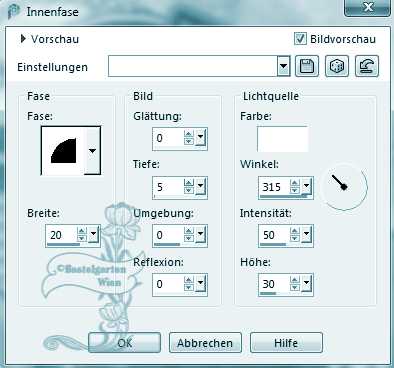This screenshot has width=394, height=368.
Task: Click the Intensität value field showing 50
Action: click(275, 235)
